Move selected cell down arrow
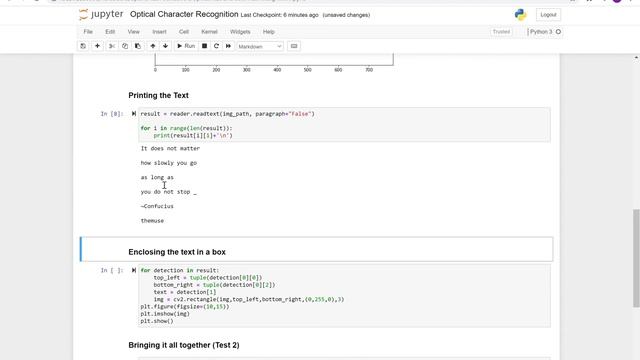Image resolution: width=640 pixels, height=360 pixels. 165,46
